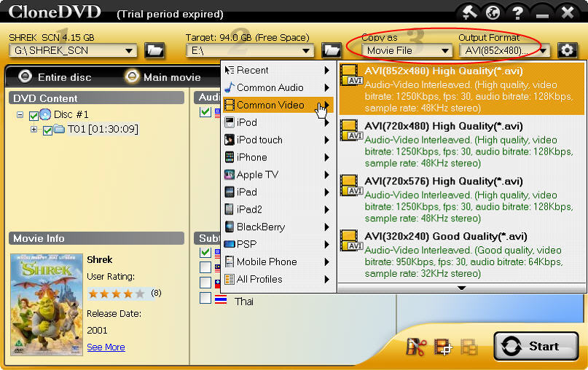The image size is (588, 370).
Task: Rate the movie using the star rating
Action: [x=117, y=294]
